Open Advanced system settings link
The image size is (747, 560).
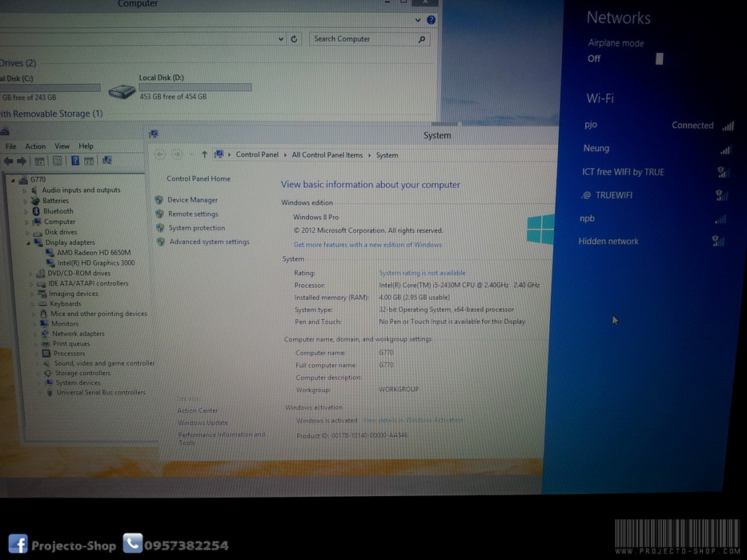pyautogui.click(x=210, y=242)
